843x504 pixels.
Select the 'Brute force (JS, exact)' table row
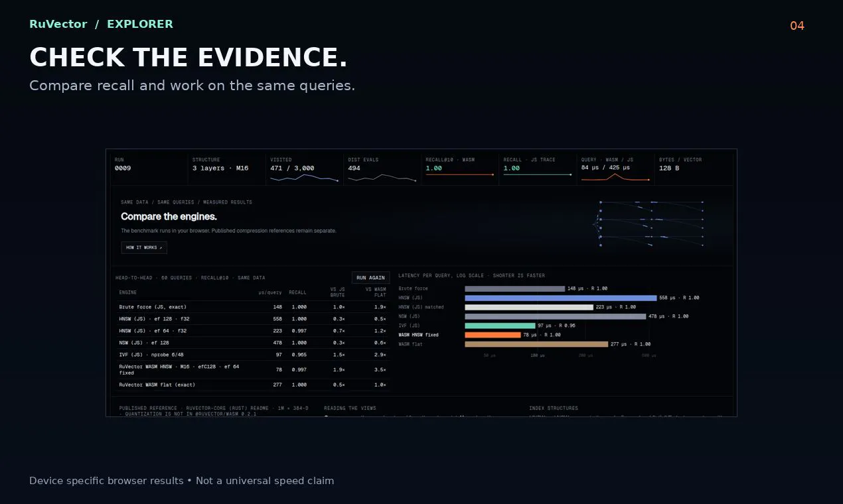[x=252, y=307]
